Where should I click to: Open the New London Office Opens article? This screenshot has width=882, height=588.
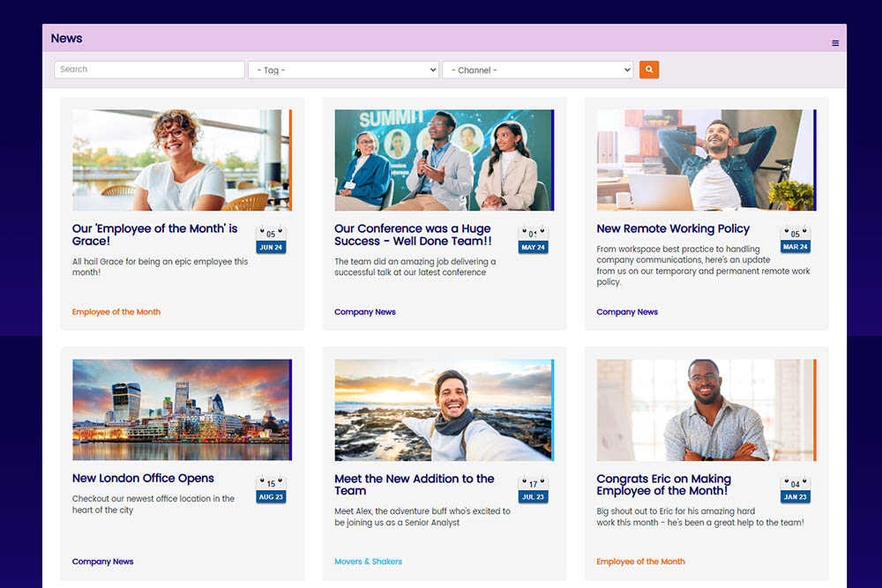(143, 478)
